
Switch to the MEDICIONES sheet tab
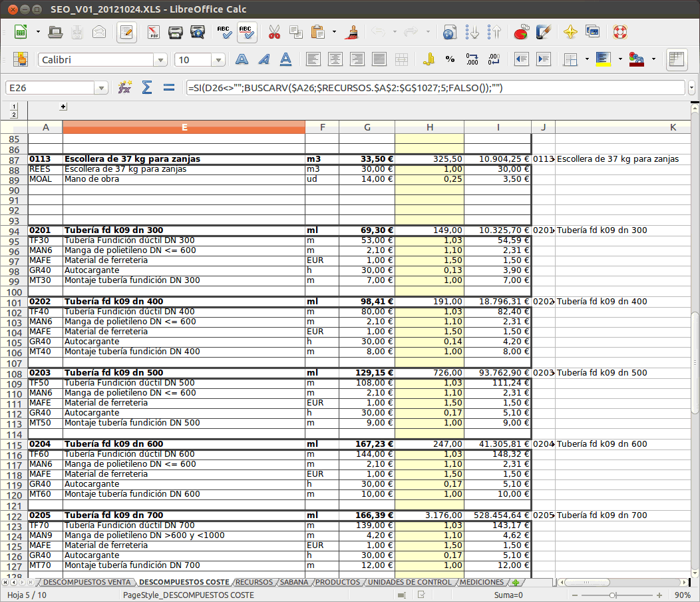(x=482, y=582)
